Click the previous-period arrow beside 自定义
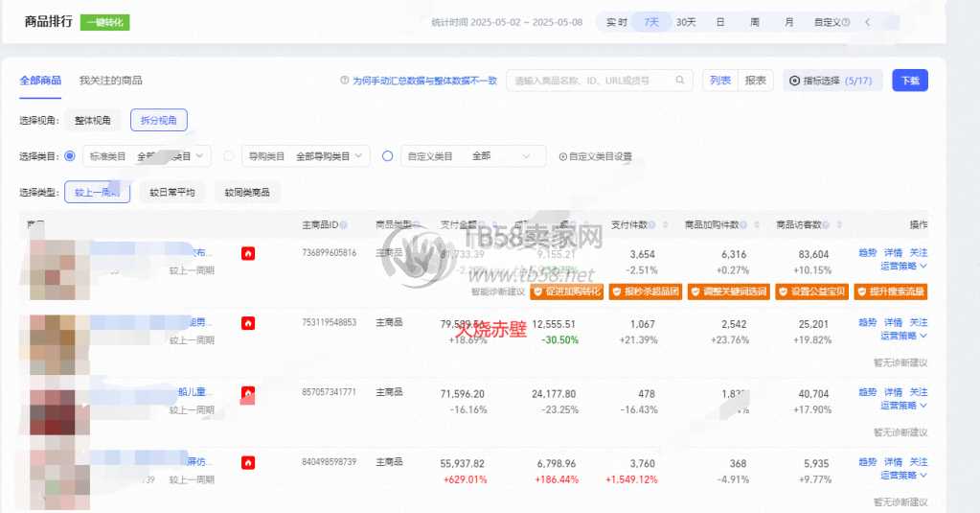Viewport: 980px width, 513px height. [x=868, y=22]
